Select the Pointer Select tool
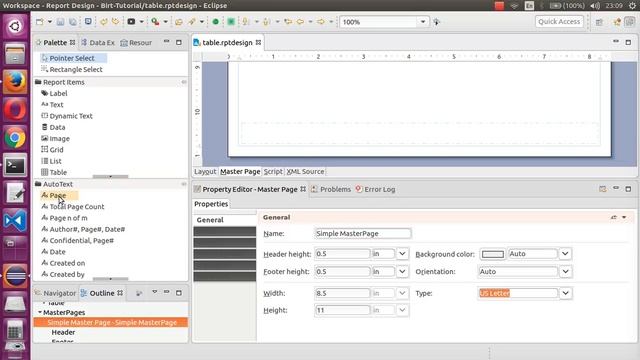Viewport: 640px width, 360px height. tap(72, 58)
